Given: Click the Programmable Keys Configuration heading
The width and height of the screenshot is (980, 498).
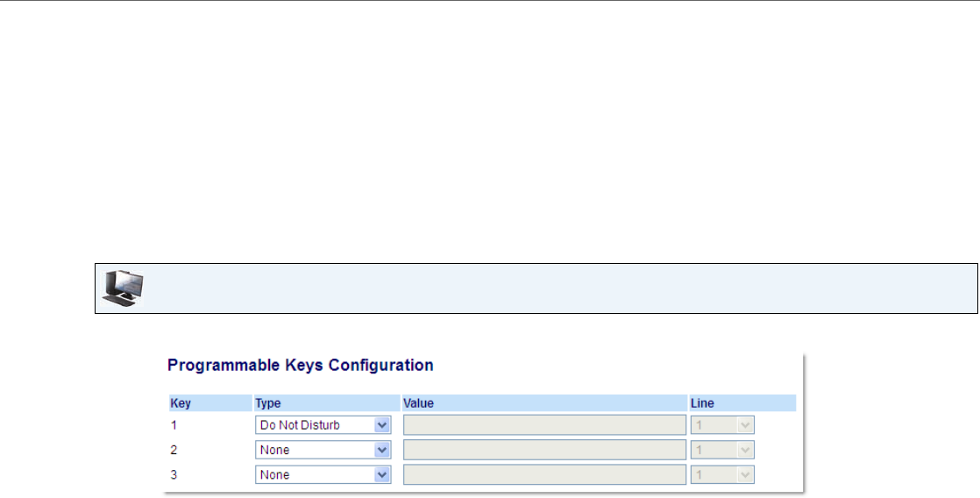Looking at the screenshot, I should click(300, 365).
